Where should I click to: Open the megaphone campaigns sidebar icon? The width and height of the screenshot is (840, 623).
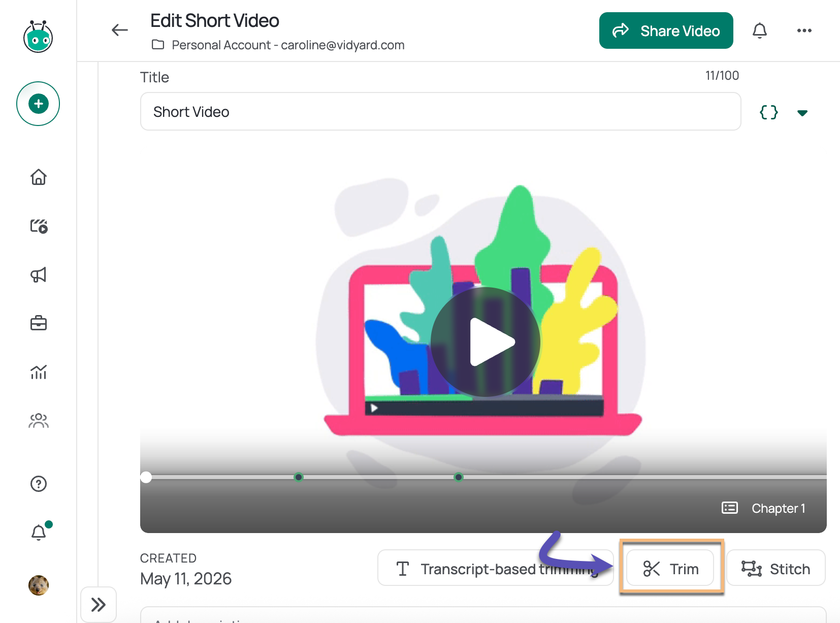point(39,274)
